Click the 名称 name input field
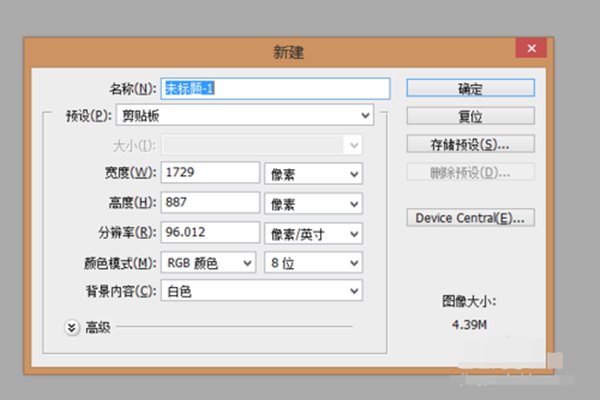 (x=276, y=89)
